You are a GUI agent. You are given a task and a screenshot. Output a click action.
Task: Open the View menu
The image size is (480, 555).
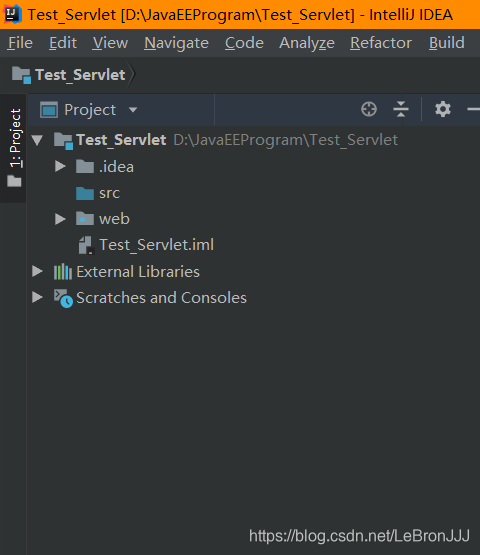[110, 43]
